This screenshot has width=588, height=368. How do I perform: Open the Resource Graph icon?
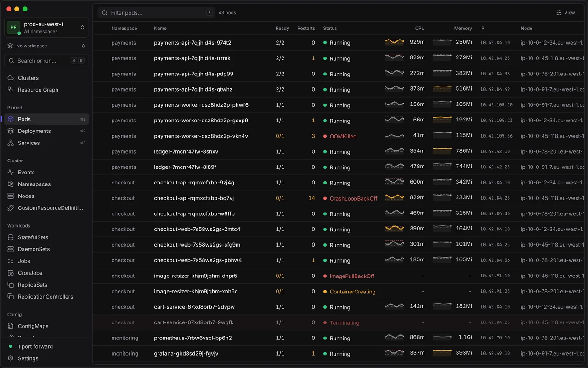coord(11,90)
